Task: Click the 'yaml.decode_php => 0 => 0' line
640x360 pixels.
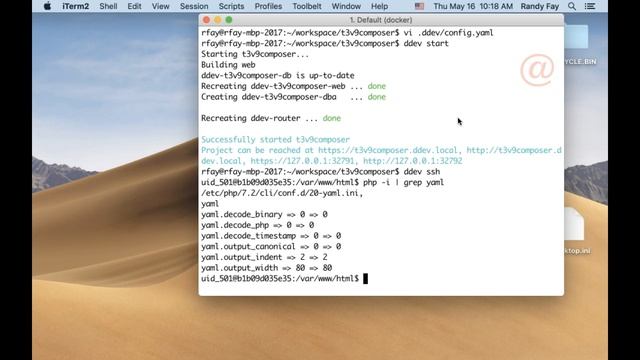Action: [x=258, y=225]
